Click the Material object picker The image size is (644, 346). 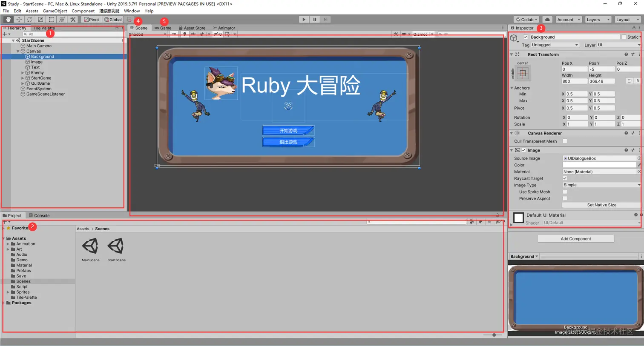tap(639, 172)
